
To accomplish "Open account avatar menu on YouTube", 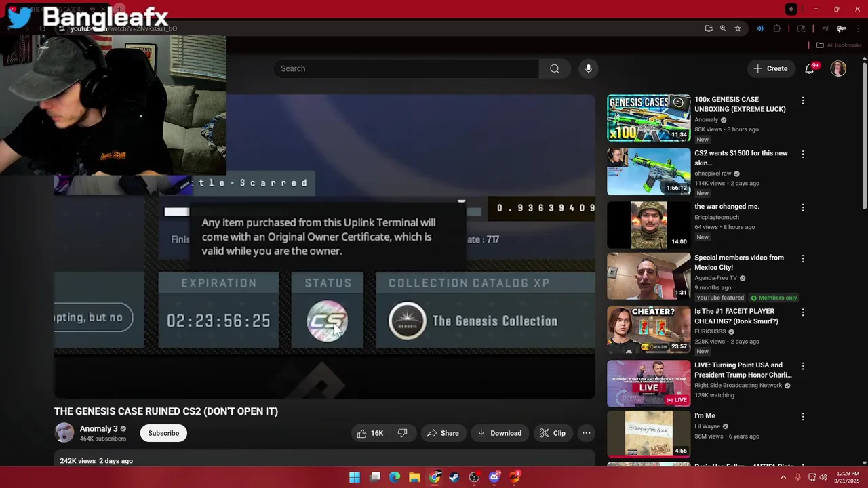I will (838, 68).
